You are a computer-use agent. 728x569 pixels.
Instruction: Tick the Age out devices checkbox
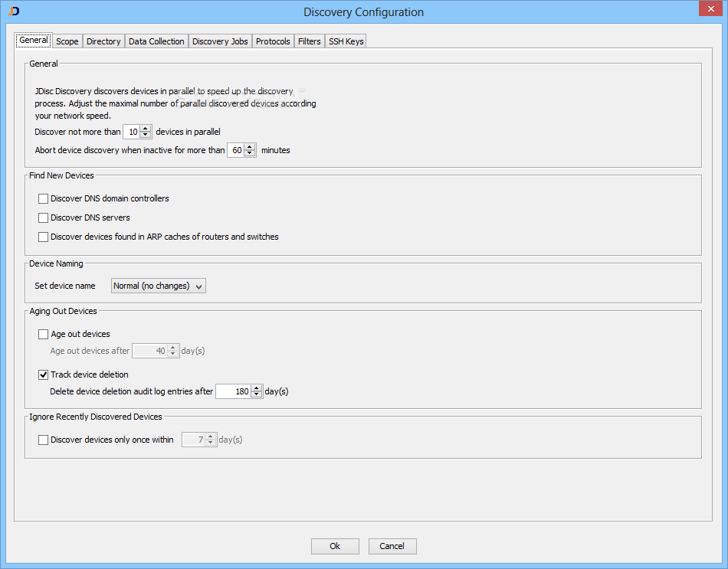point(43,334)
